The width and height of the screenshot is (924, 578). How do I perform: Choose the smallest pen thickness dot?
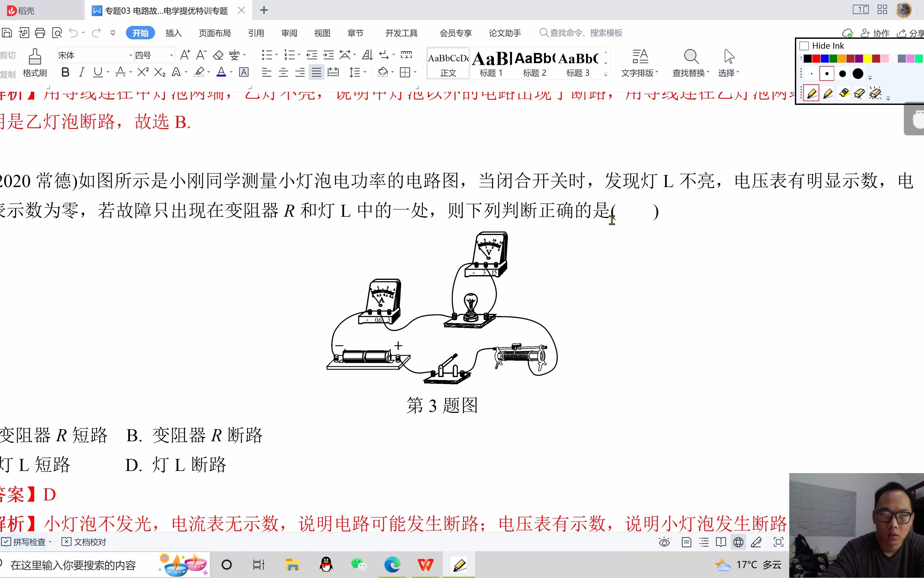pyautogui.click(x=811, y=74)
